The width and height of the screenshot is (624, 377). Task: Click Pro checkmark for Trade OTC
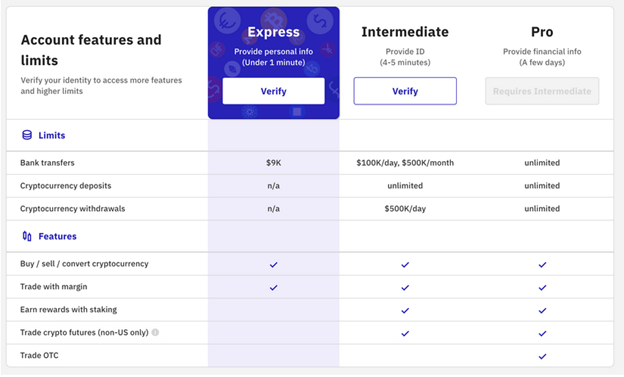tap(542, 356)
